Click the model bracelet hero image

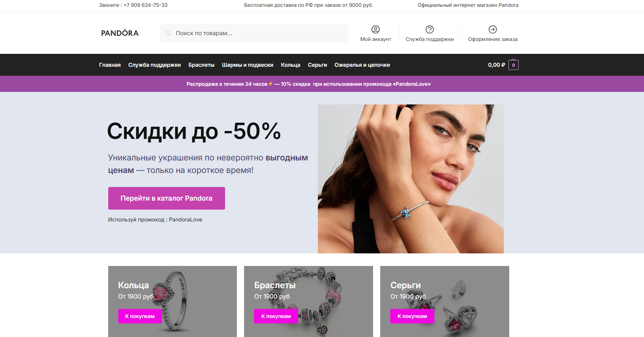coord(411,179)
